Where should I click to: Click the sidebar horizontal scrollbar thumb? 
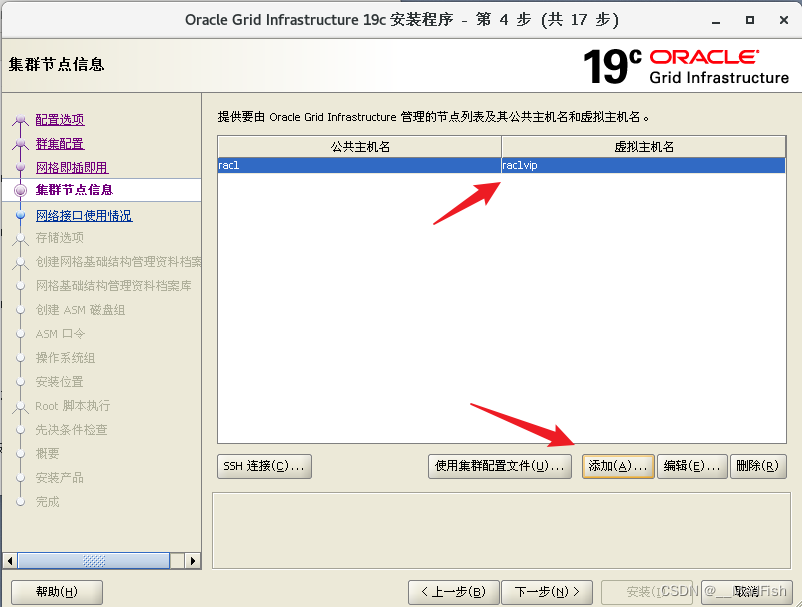coord(94,561)
